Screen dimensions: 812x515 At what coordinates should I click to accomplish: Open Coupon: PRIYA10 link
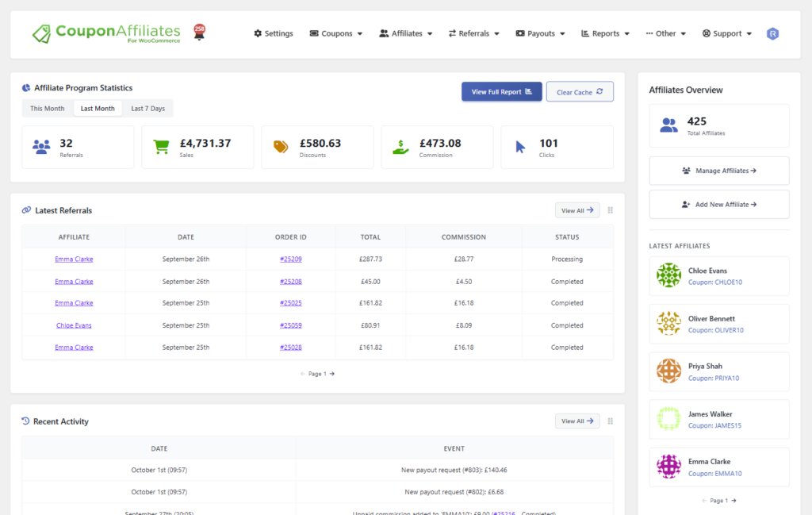pos(714,379)
